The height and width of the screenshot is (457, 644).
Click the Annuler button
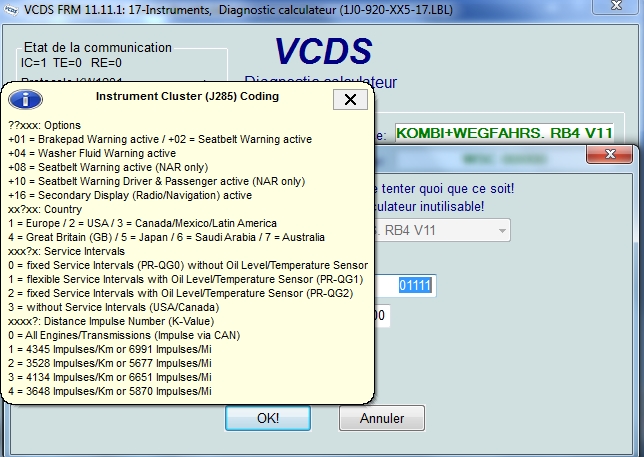pyautogui.click(x=382, y=418)
